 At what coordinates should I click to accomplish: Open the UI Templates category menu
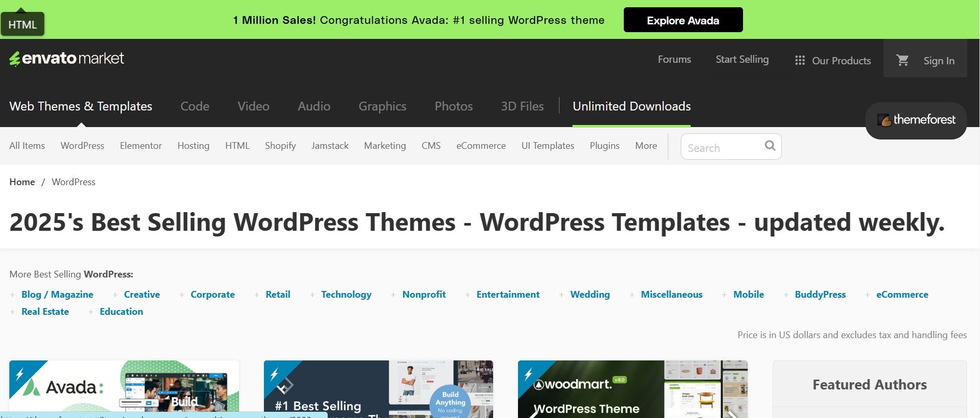point(548,146)
